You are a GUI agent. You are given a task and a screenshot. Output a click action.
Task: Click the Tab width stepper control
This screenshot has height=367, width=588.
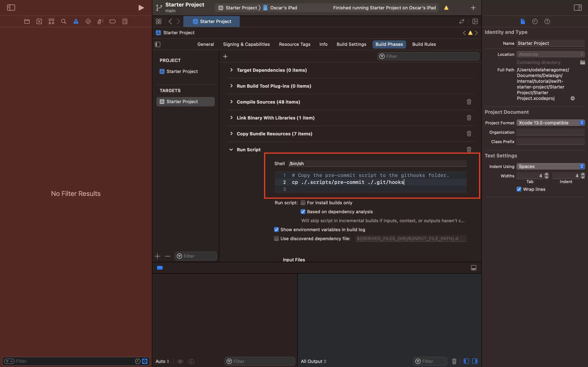coord(547,176)
